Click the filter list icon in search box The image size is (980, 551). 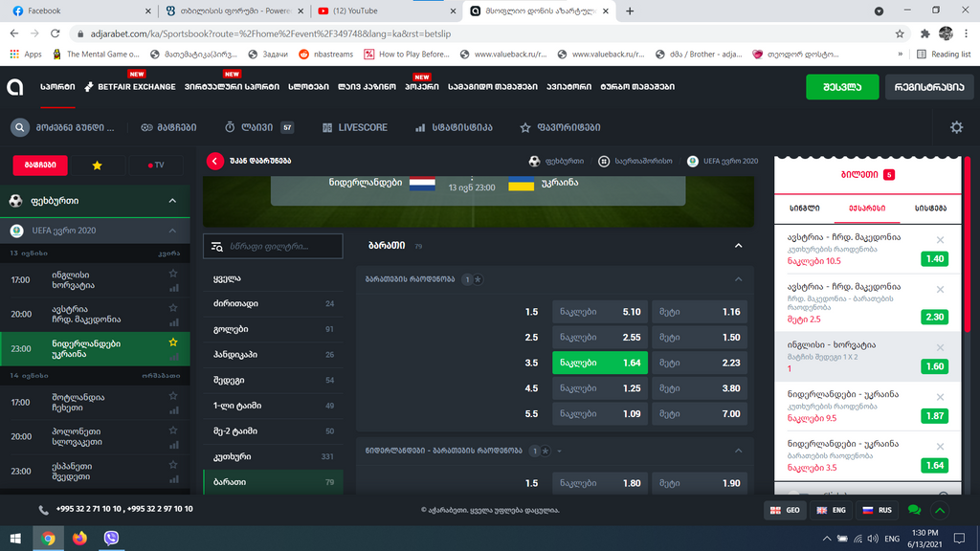click(x=217, y=247)
